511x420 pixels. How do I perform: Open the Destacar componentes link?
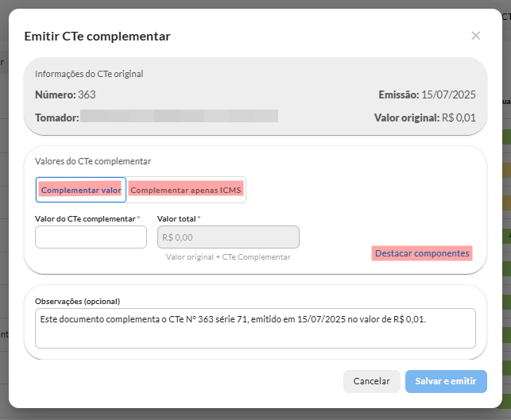coord(422,253)
